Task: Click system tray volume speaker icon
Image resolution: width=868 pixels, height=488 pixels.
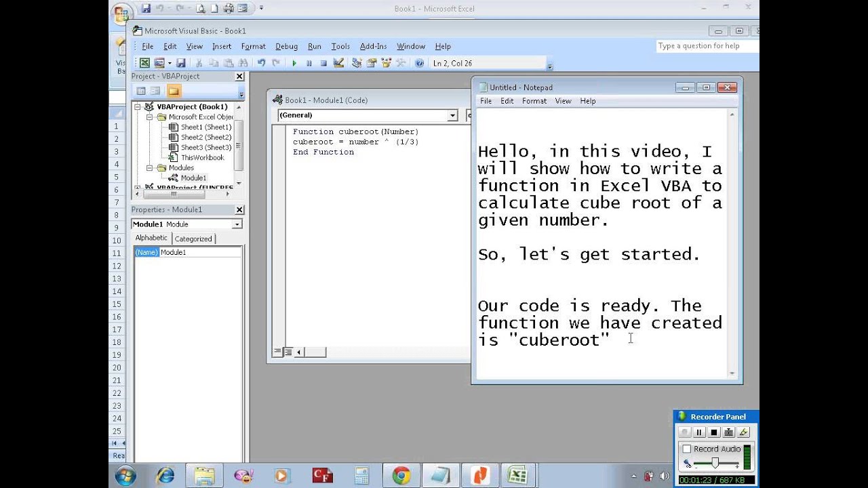Action: pos(664,476)
